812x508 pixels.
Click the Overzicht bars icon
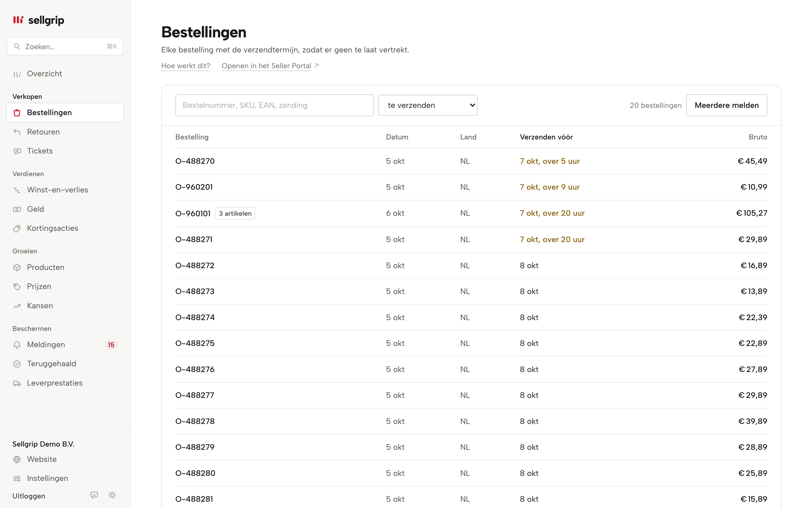[x=17, y=74]
